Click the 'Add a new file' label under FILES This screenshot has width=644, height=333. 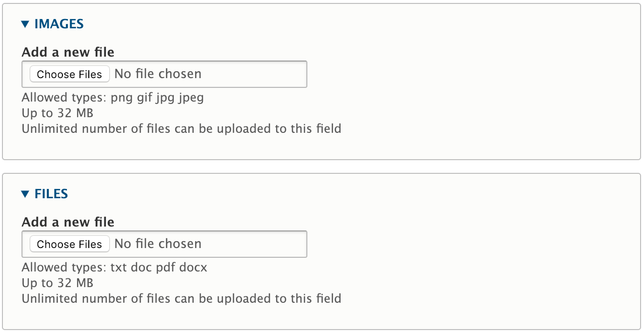(x=68, y=222)
